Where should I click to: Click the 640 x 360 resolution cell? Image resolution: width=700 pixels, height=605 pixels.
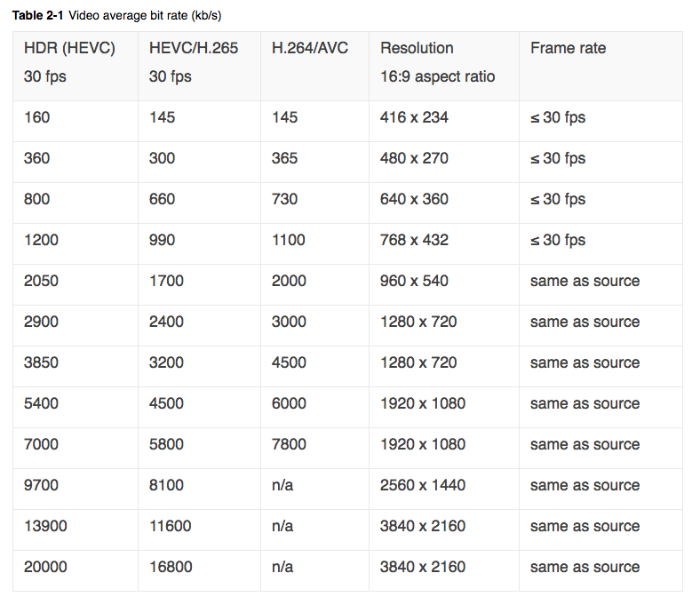tap(444, 203)
